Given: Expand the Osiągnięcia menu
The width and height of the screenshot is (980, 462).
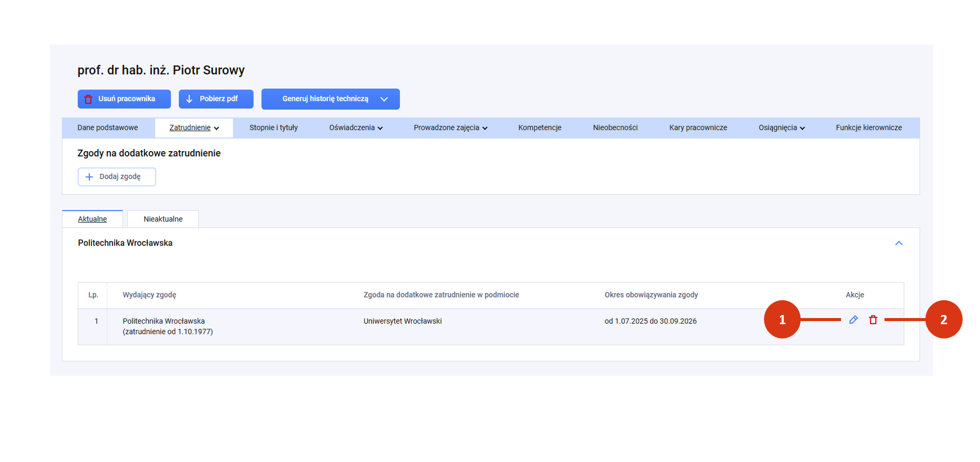Looking at the screenshot, I should 782,128.
